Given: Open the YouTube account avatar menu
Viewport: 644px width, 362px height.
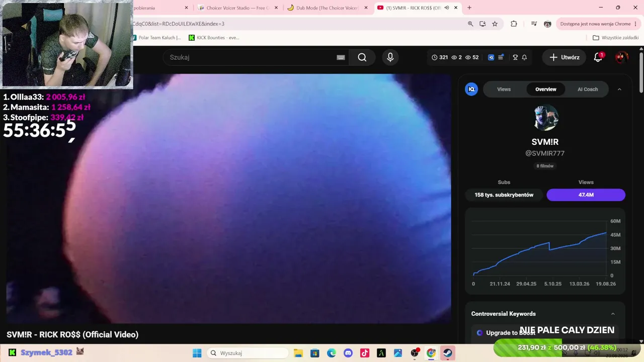Looking at the screenshot, I should (x=621, y=57).
